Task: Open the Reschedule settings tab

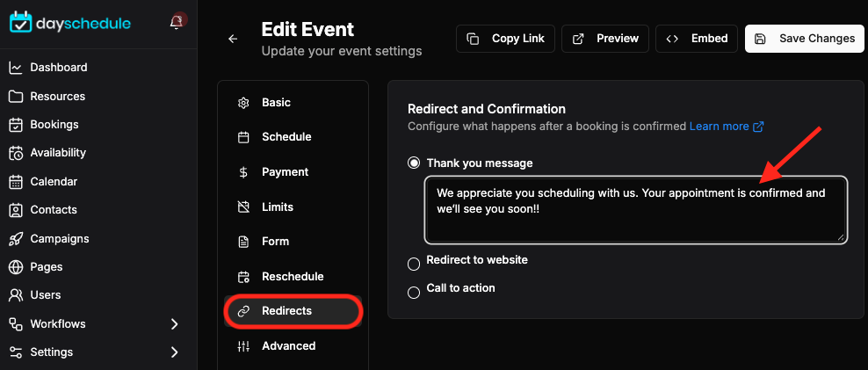Action: [293, 276]
